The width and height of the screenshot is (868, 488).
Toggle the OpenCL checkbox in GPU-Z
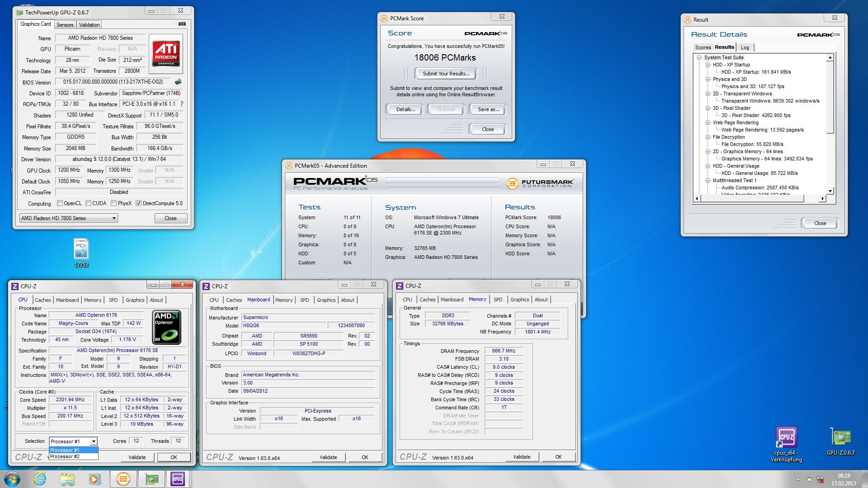[60, 203]
